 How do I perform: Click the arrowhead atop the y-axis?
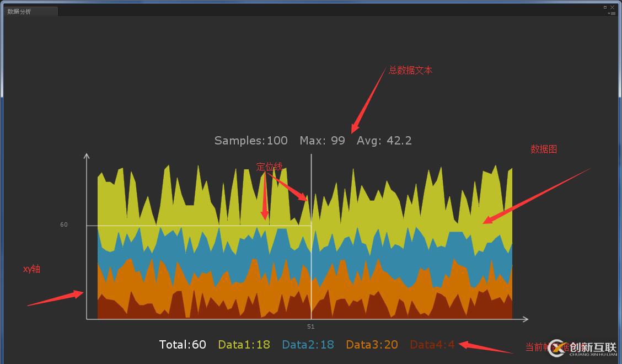[87, 156]
